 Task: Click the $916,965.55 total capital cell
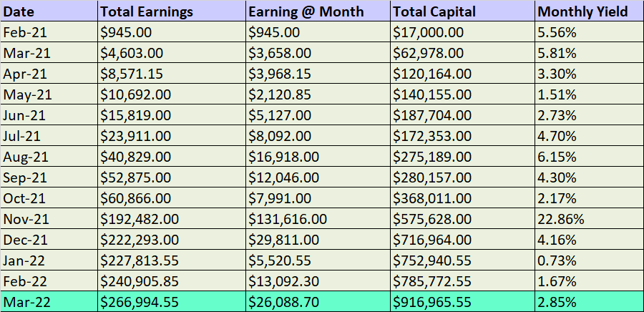point(462,301)
